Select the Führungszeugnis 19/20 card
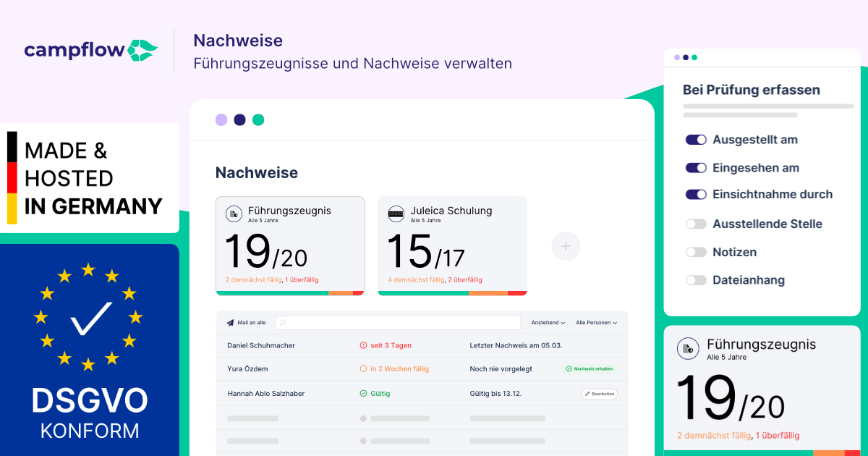This screenshot has height=456, width=868. click(290, 246)
